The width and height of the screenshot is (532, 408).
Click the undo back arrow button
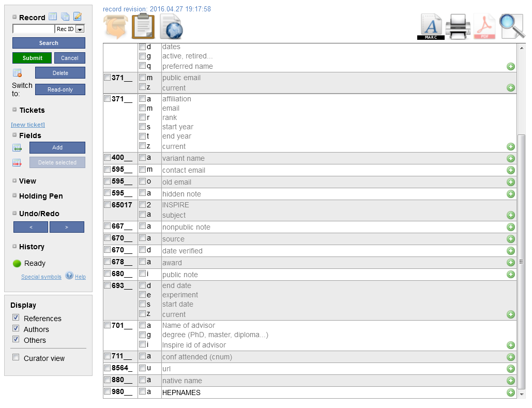tap(31, 227)
